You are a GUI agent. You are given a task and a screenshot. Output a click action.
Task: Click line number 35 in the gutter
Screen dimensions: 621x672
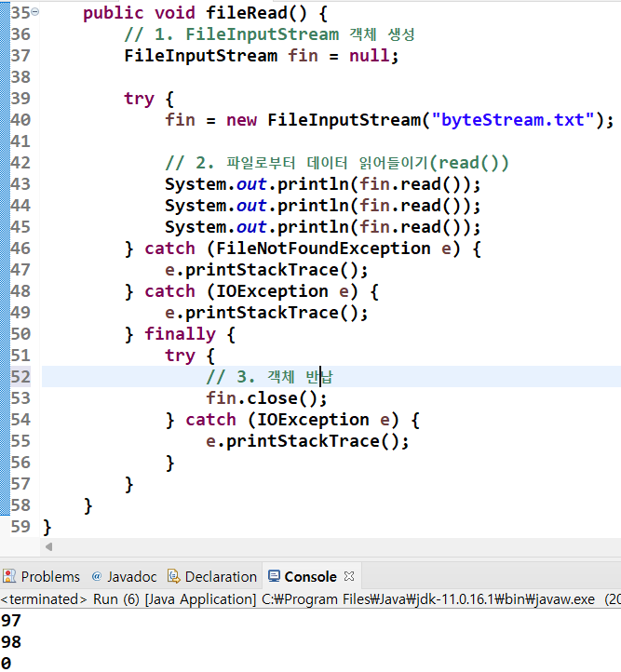tap(20, 12)
